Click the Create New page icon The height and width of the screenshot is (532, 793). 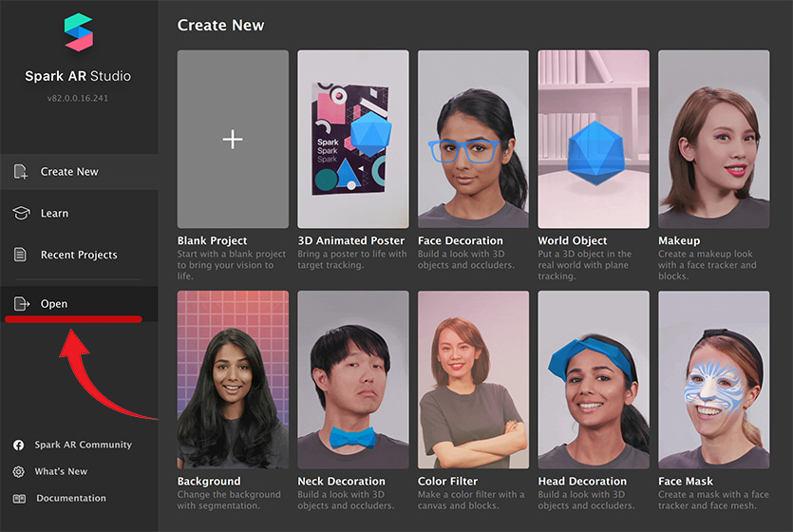(x=21, y=172)
